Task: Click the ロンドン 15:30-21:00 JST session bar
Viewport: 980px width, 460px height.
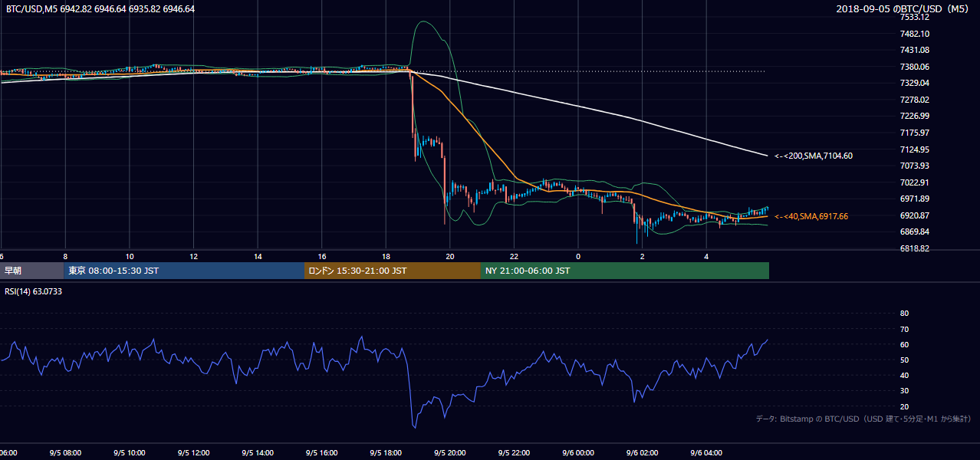Action: (x=393, y=271)
